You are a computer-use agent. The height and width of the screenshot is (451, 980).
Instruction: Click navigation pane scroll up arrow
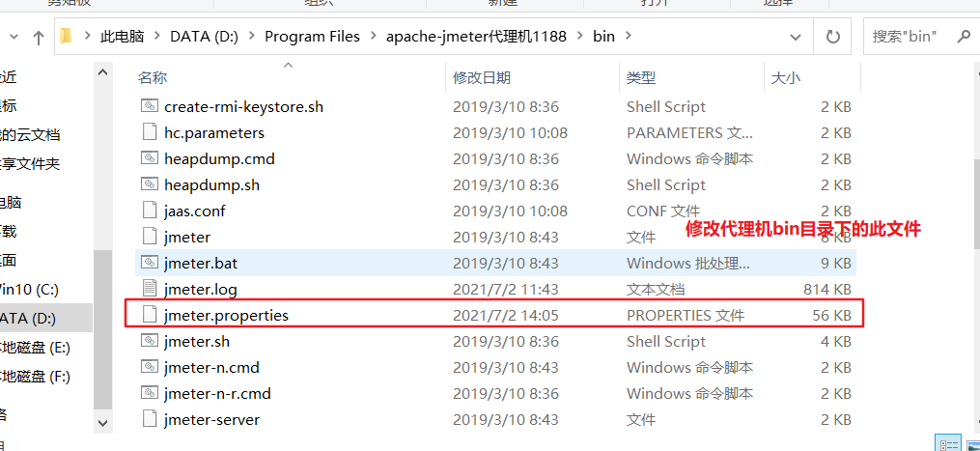click(103, 72)
